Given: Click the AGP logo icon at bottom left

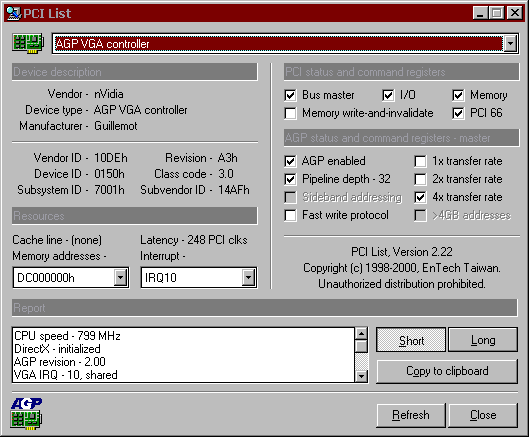Looking at the screenshot, I should (x=26, y=414).
